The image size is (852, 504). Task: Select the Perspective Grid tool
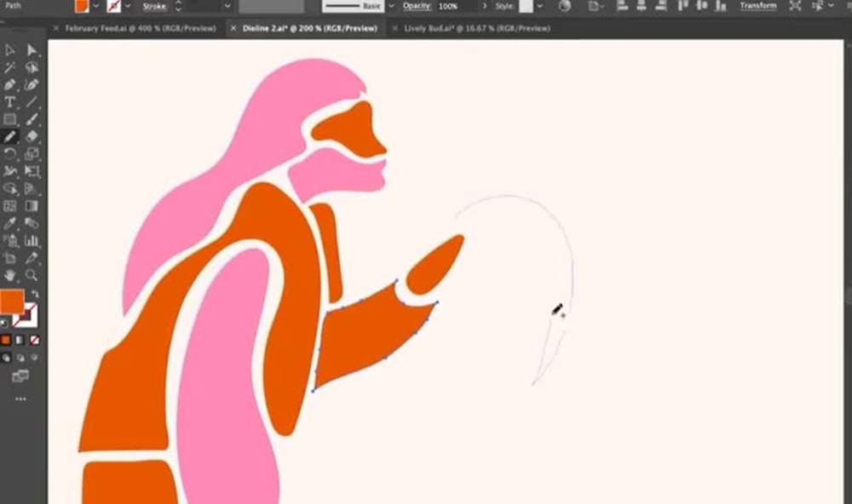32,189
